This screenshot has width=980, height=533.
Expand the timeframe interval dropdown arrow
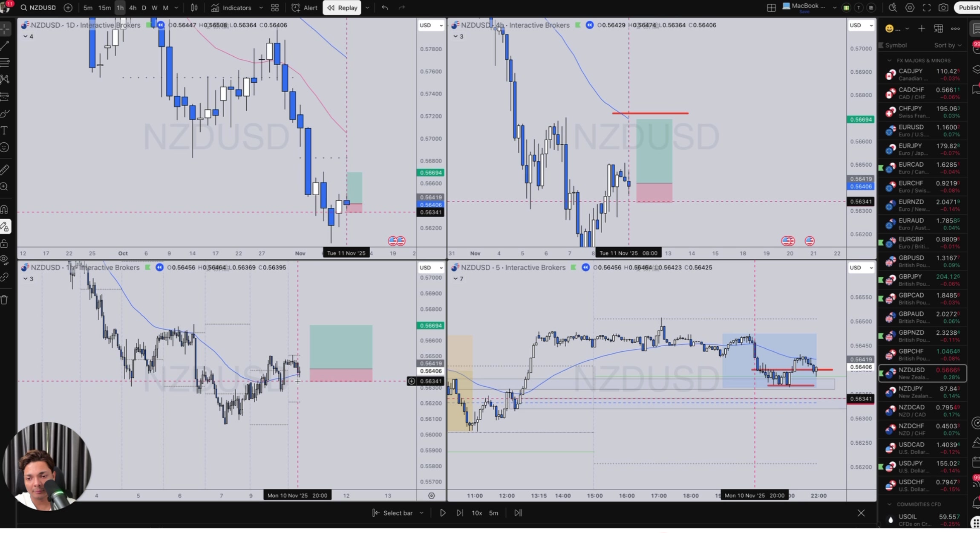(x=176, y=8)
